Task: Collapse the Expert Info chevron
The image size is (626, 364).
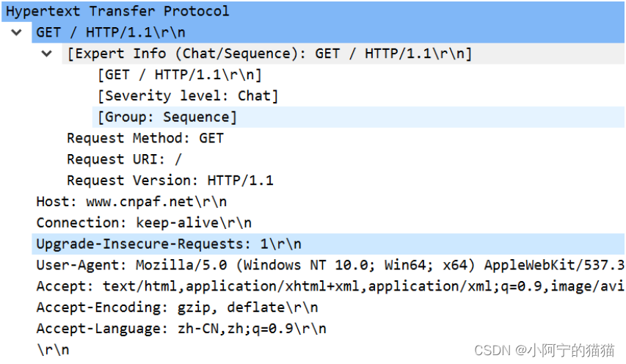Action: [47, 54]
